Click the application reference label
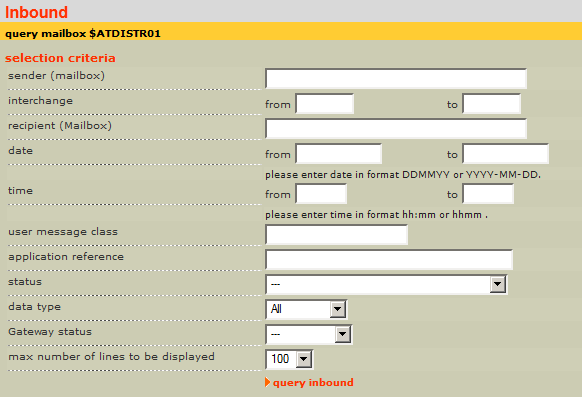582x397 pixels. click(66, 257)
